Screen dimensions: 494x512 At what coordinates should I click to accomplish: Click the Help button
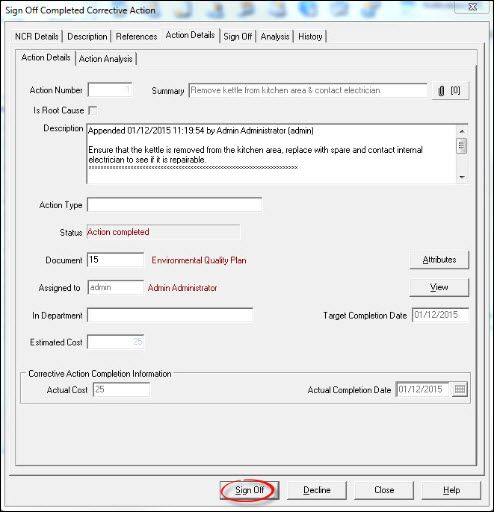click(451, 490)
